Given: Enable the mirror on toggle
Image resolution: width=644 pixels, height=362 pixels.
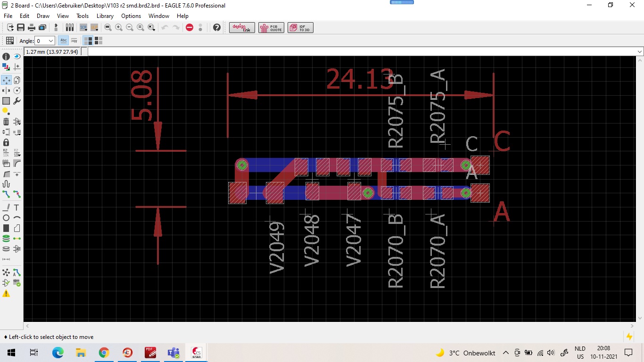Looking at the screenshot, I should 99,41.
